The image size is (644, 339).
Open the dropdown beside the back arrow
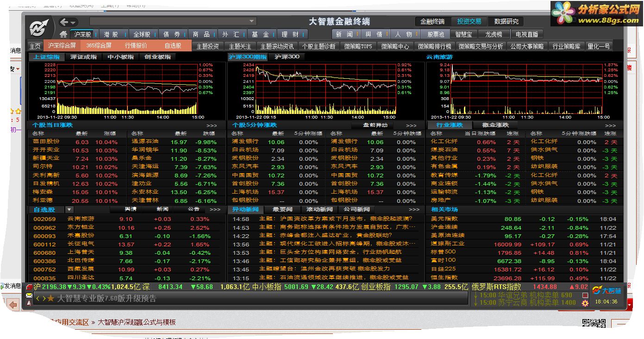(73, 22)
